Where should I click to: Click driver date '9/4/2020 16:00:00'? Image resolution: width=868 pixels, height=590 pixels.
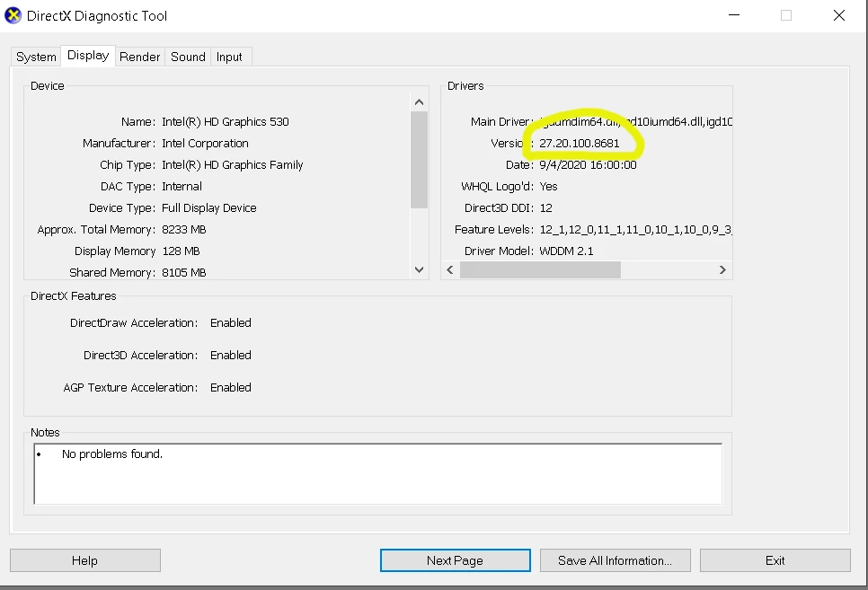pyautogui.click(x=588, y=165)
